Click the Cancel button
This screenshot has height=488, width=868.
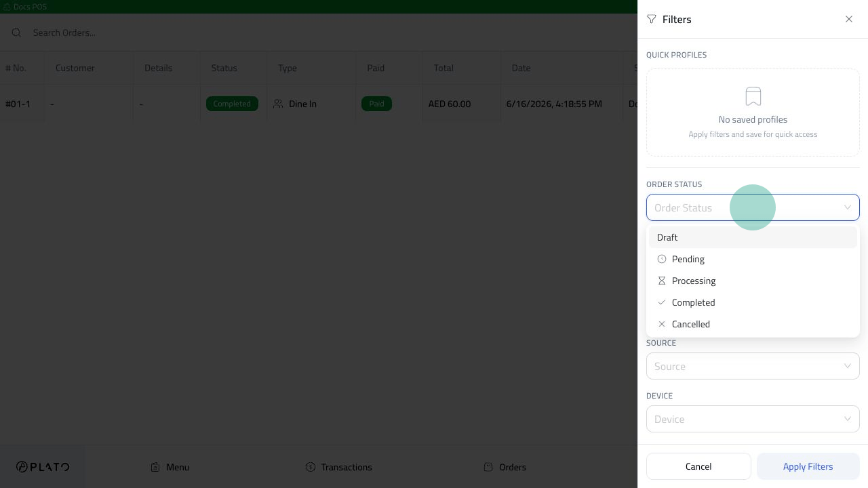[x=698, y=466]
